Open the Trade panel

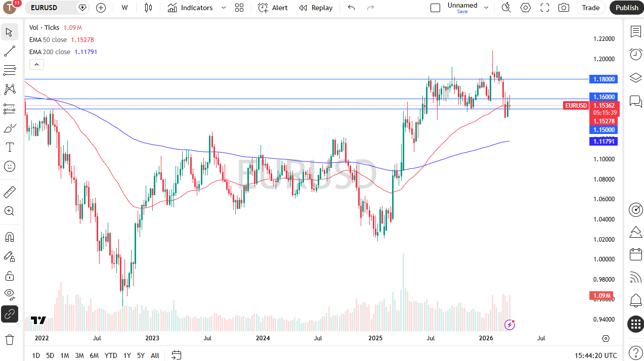click(590, 8)
